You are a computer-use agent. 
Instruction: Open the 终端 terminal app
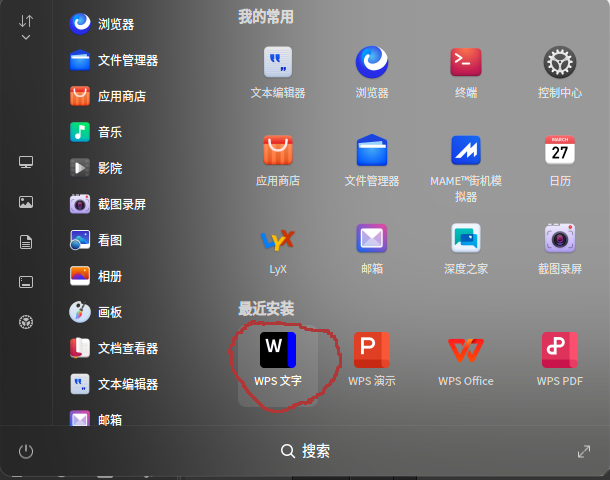[x=466, y=73]
